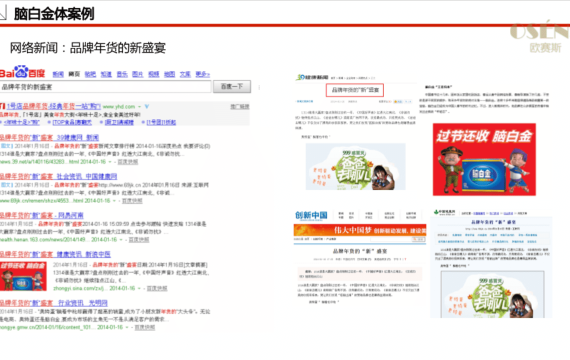Click the Baidu paw logo
Image resolution: width=570 pixels, height=360 pixels.
point(22,72)
